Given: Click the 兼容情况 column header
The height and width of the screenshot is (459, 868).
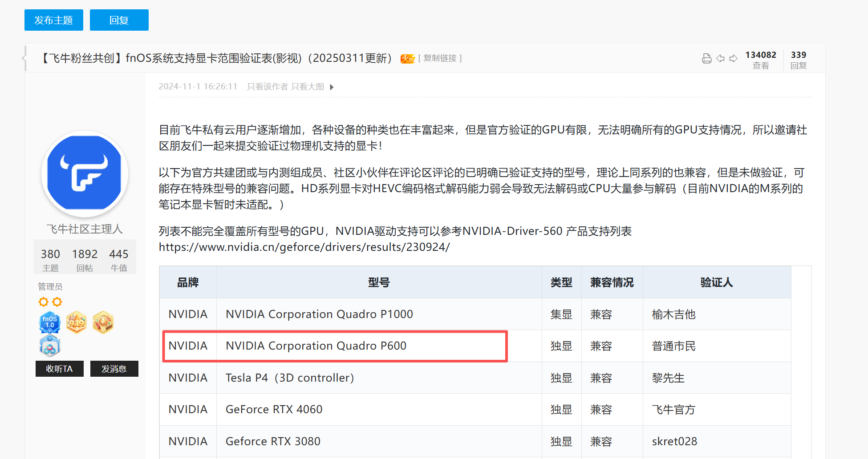Looking at the screenshot, I should (612, 283).
